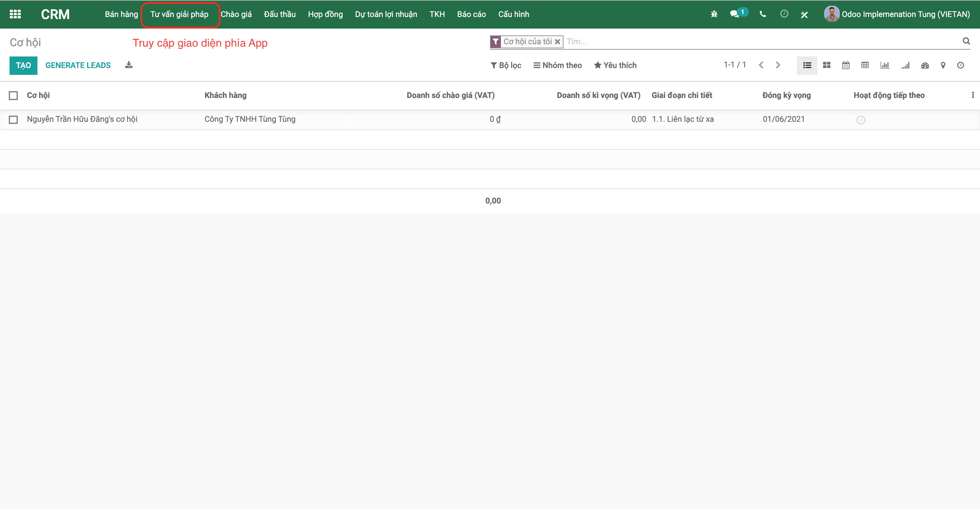Open the debug/developer bug menu
Screen dimensions: 980x509
pyautogui.click(x=714, y=14)
